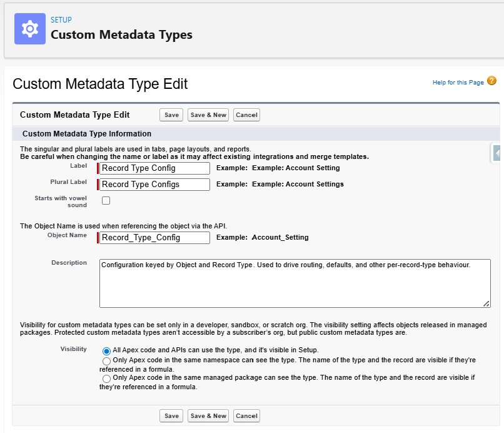Select the same managed package visibility option
The width and height of the screenshot is (504, 433).
tap(106, 379)
